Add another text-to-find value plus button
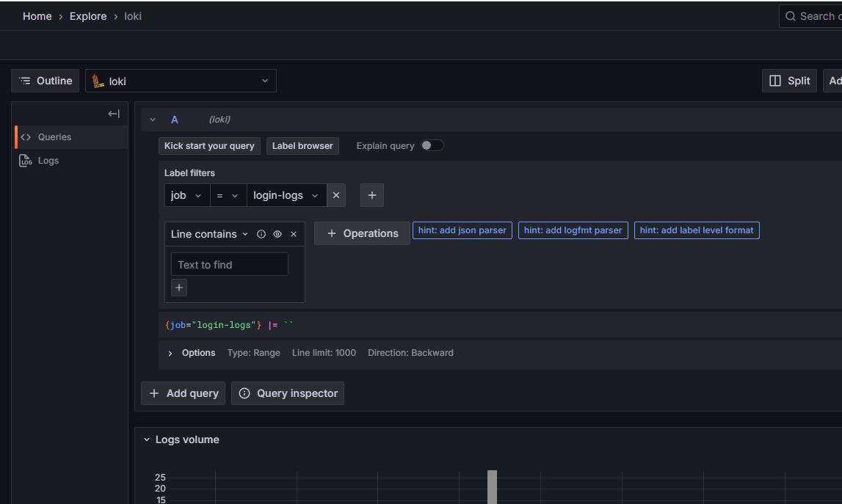The width and height of the screenshot is (842, 504). (x=179, y=288)
